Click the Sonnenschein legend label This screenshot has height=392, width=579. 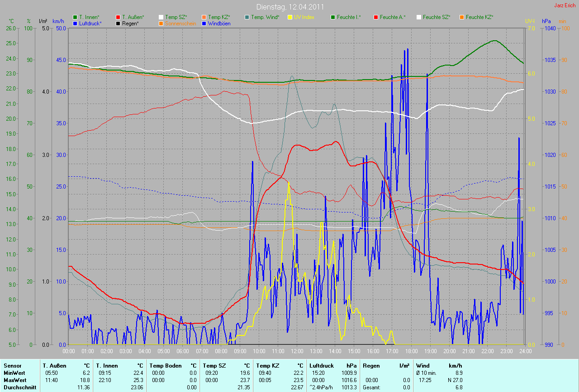click(180, 23)
